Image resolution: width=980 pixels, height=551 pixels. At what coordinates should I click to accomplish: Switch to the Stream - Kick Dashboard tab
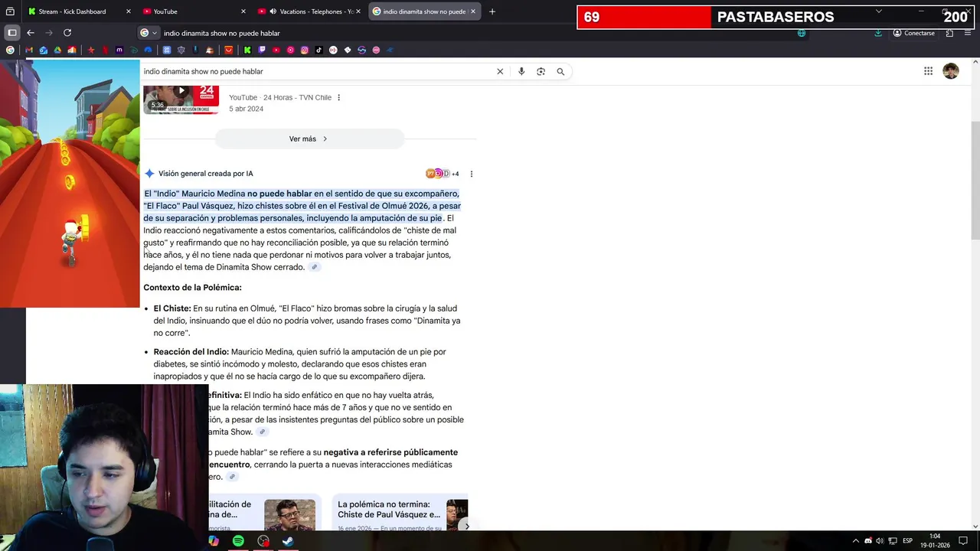coord(79,11)
